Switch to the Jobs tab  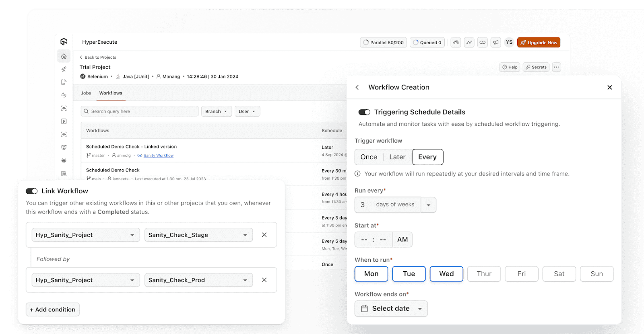coord(86,93)
